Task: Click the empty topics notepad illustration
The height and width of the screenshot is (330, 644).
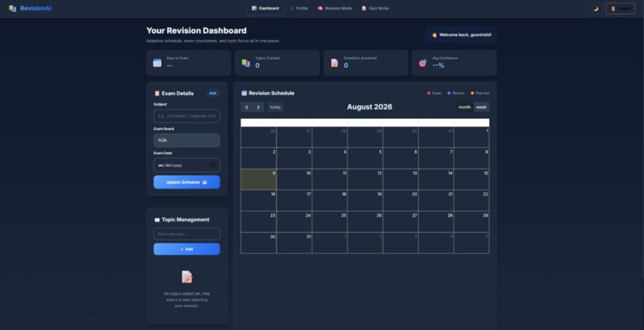Action: pos(187,276)
